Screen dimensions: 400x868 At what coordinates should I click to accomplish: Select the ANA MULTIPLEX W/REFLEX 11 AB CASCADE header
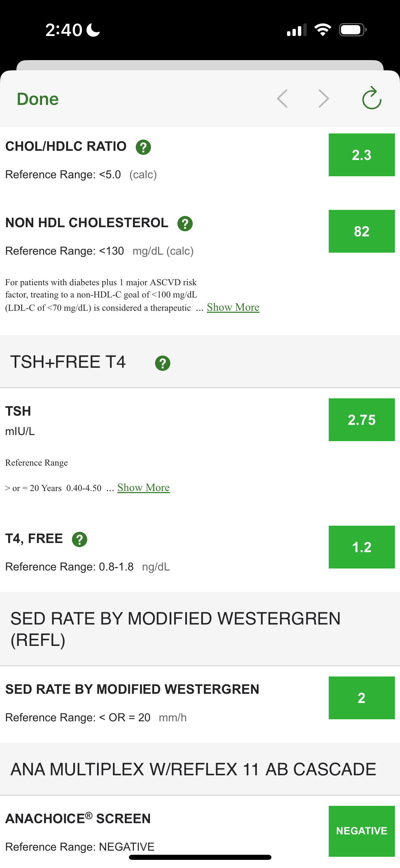(x=193, y=769)
